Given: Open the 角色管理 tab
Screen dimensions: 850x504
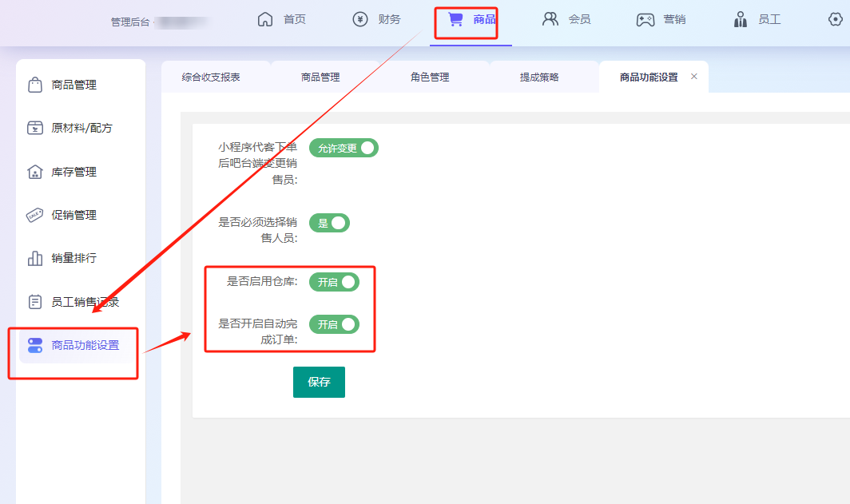Looking at the screenshot, I should [x=430, y=77].
